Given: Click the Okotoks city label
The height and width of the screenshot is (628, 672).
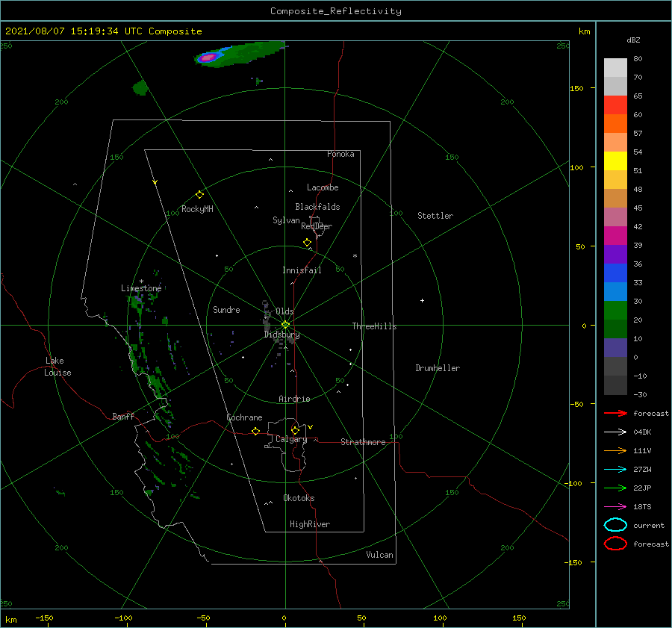Looking at the screenshot, I should (x=299, y=498).
